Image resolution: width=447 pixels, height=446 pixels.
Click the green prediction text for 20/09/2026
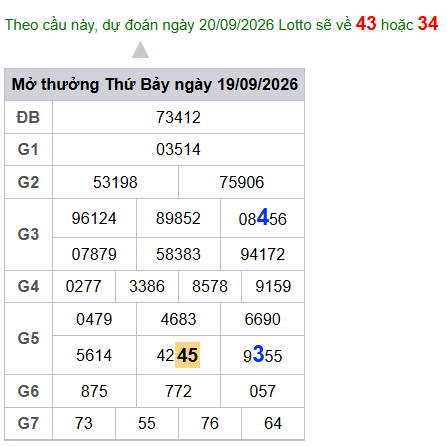[x=178, y=25]
